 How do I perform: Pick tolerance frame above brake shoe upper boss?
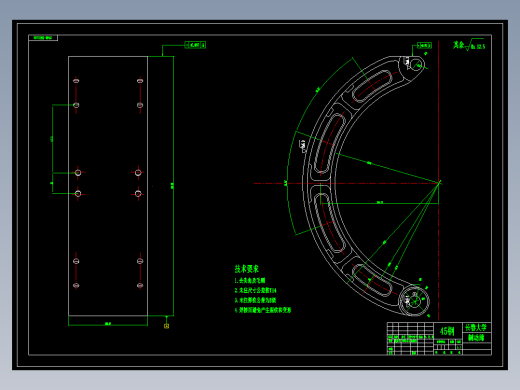424,45
